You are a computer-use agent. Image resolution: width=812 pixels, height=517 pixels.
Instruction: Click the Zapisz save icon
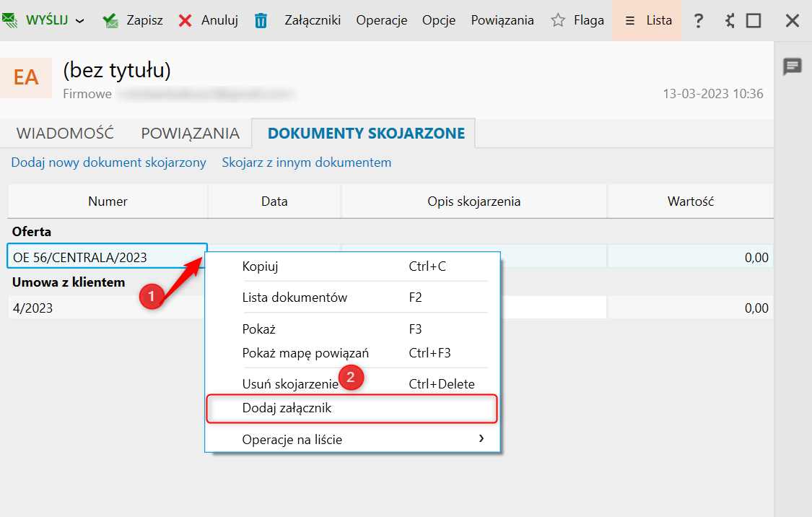[x=110, y=21]
